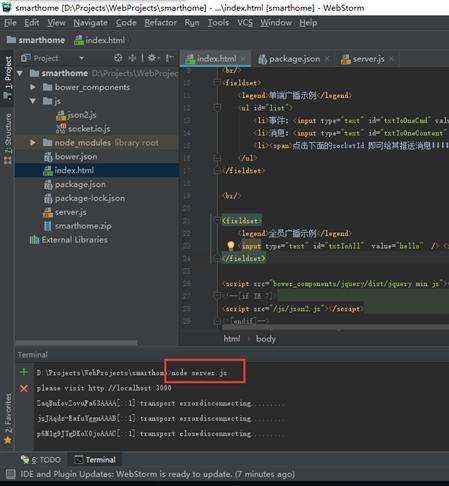Screen dimensions: 449x486
Task: Click the External Libraries icon
Action: point(34,240)
